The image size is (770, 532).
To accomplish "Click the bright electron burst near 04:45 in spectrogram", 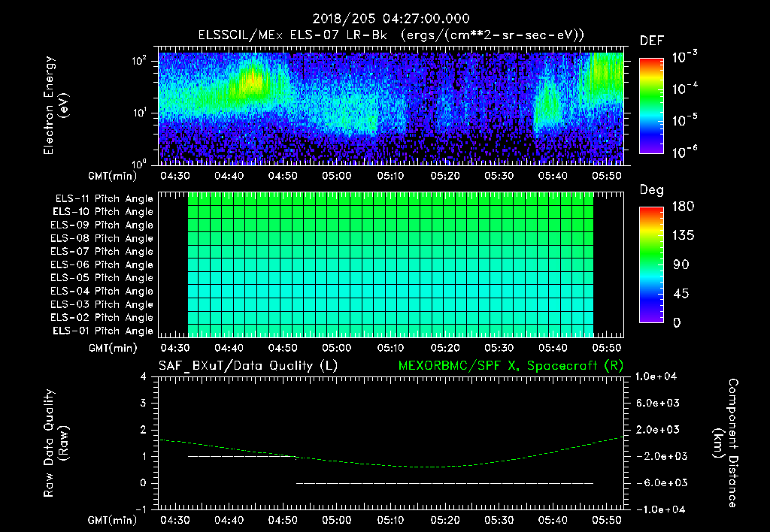I will [x=251, y=81].
